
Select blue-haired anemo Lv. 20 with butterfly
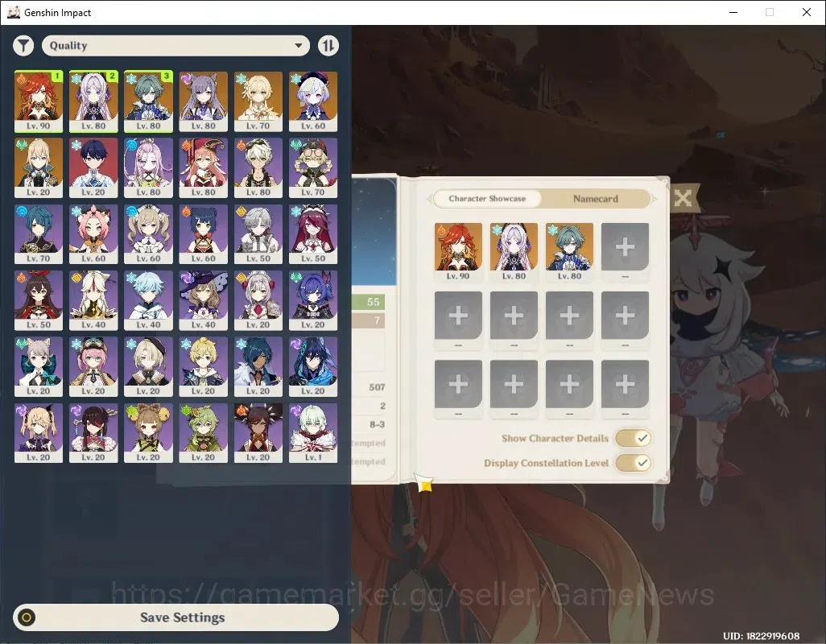[313, 300]
